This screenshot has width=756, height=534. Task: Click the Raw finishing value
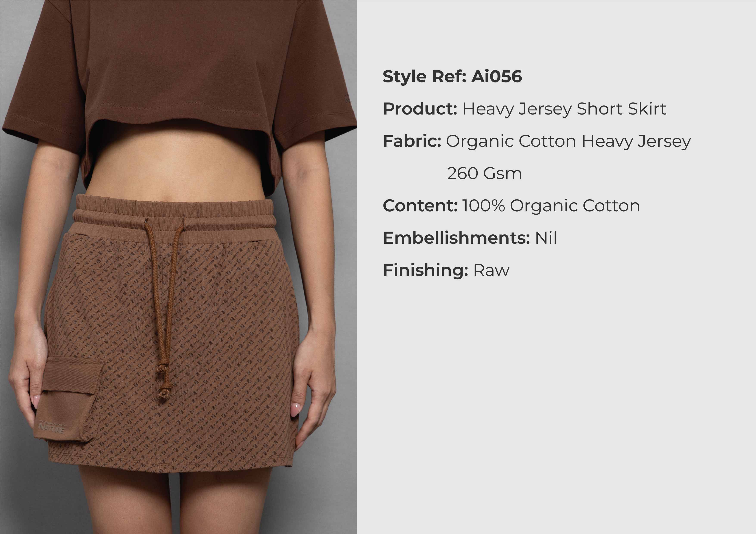491,271
